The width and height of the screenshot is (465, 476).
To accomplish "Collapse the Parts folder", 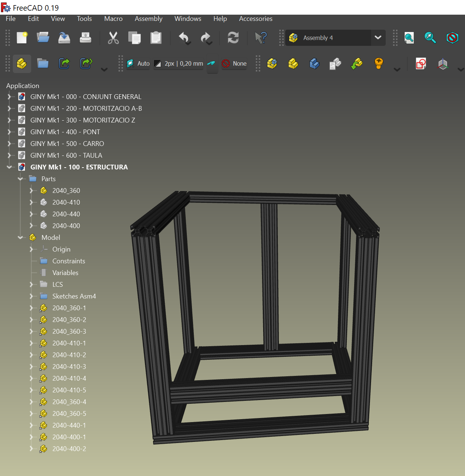I will coord(21,179).
